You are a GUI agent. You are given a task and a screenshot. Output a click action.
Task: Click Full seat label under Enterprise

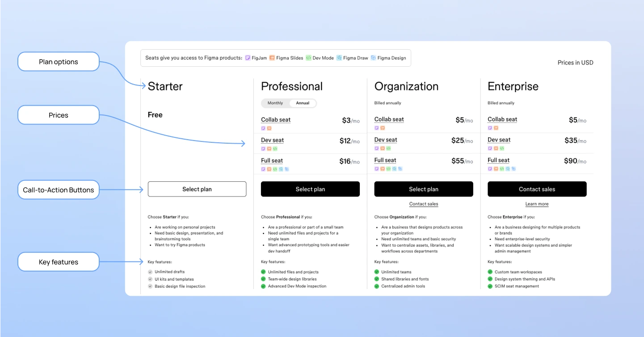coord(498,160)
